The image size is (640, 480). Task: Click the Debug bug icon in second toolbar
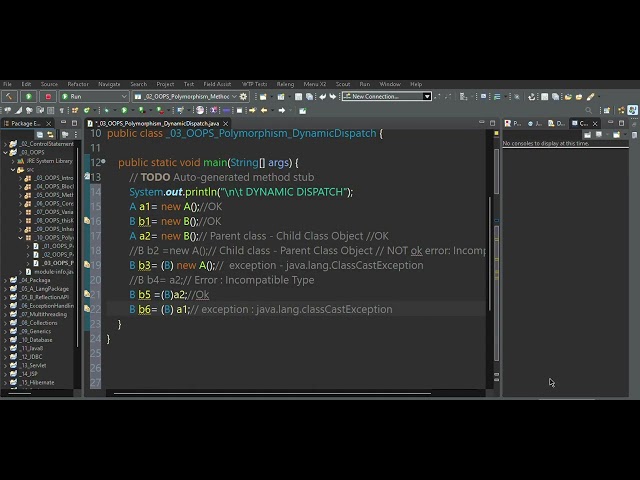coord(107,110)
